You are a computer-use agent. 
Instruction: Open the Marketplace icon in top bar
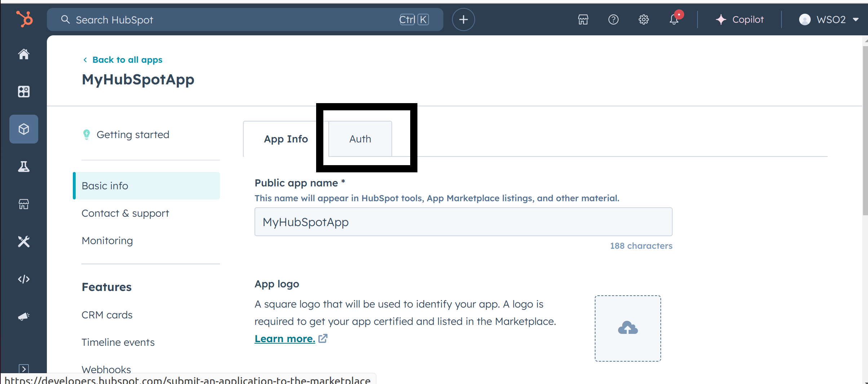click(x=583, y=19)
